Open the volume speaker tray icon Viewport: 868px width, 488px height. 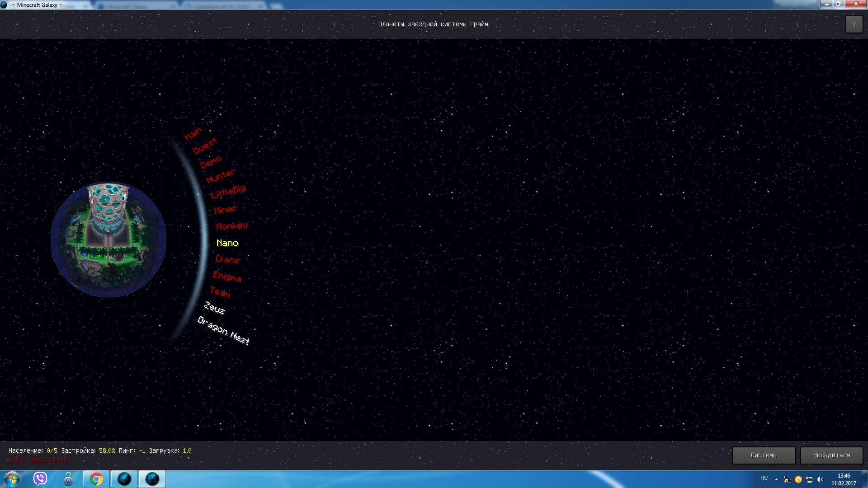tap(820, 479)
